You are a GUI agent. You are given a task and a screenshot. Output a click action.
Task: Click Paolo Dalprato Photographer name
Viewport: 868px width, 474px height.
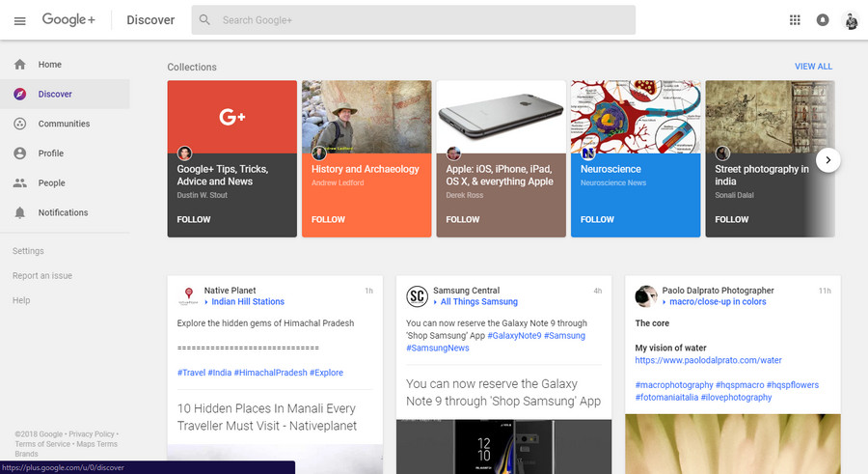pos(718,290)
